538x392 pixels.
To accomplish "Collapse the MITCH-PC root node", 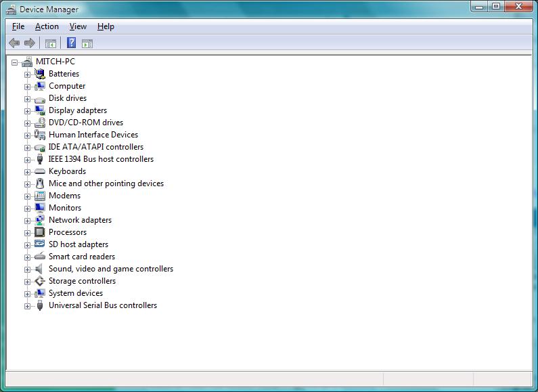I will (14, 62).
